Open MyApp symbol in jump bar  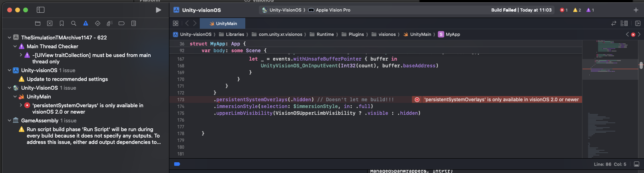click(449, 34)
